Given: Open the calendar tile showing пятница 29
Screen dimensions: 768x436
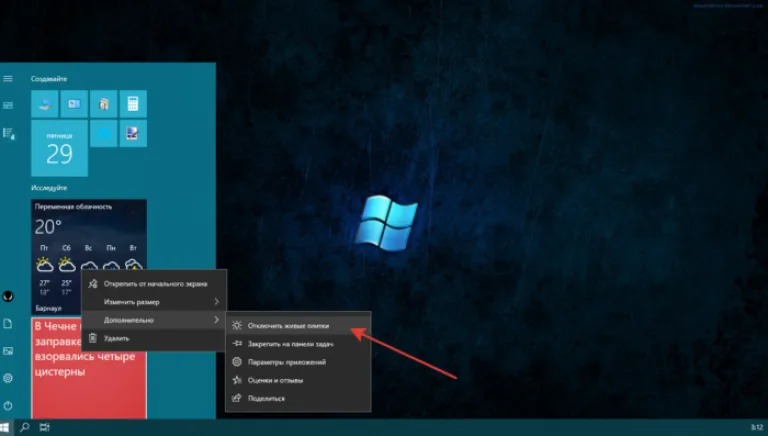Looking at the screenshot, I should (60, 148).
